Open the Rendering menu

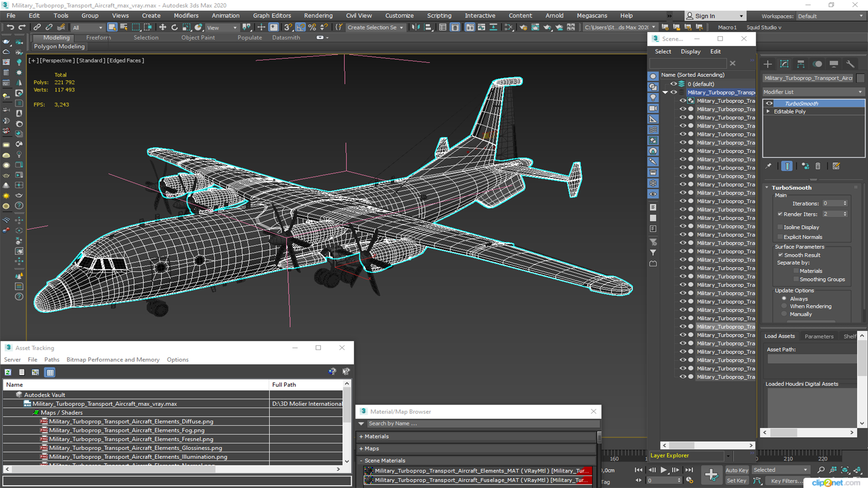[x=318, y=15]
